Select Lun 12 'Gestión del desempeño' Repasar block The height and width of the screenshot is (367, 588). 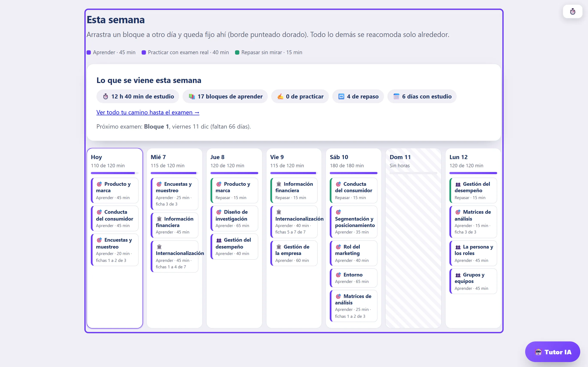(x=473, y=190)
